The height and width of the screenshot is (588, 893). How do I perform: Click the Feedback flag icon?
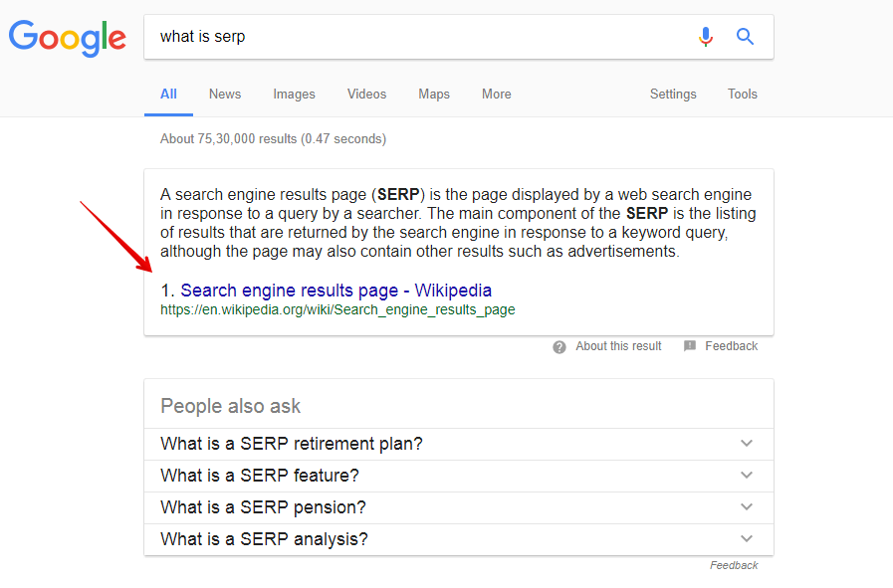pos(690,345)
